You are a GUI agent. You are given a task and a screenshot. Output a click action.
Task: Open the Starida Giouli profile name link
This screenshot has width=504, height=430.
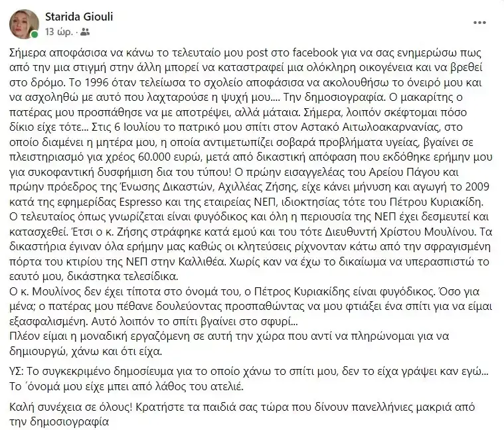point(79,17)
